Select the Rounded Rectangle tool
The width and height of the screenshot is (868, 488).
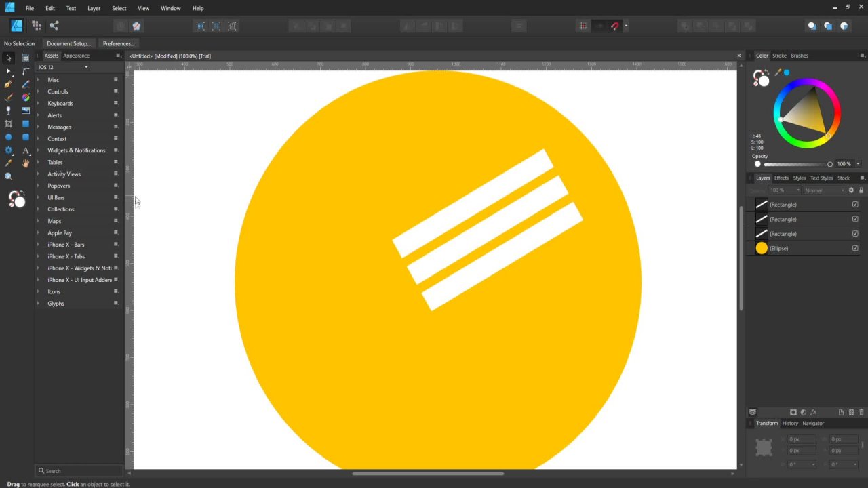point(26,137)
